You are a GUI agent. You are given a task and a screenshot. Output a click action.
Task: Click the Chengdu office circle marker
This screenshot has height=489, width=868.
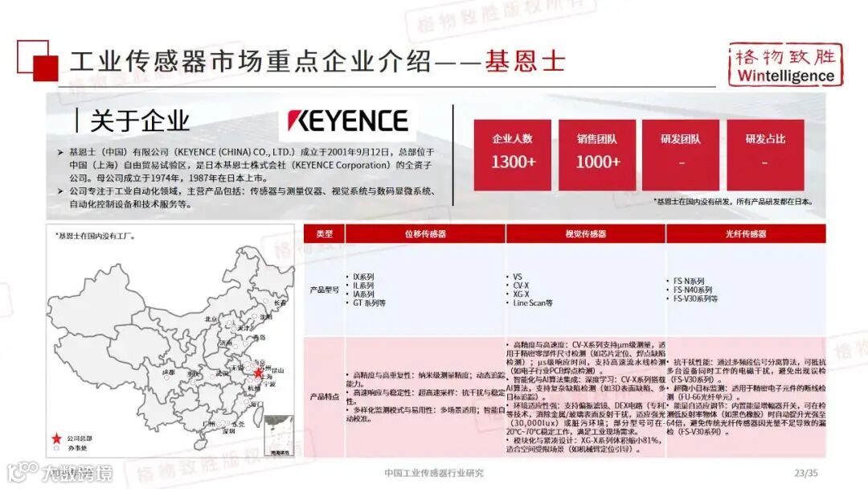pos(166,378)
